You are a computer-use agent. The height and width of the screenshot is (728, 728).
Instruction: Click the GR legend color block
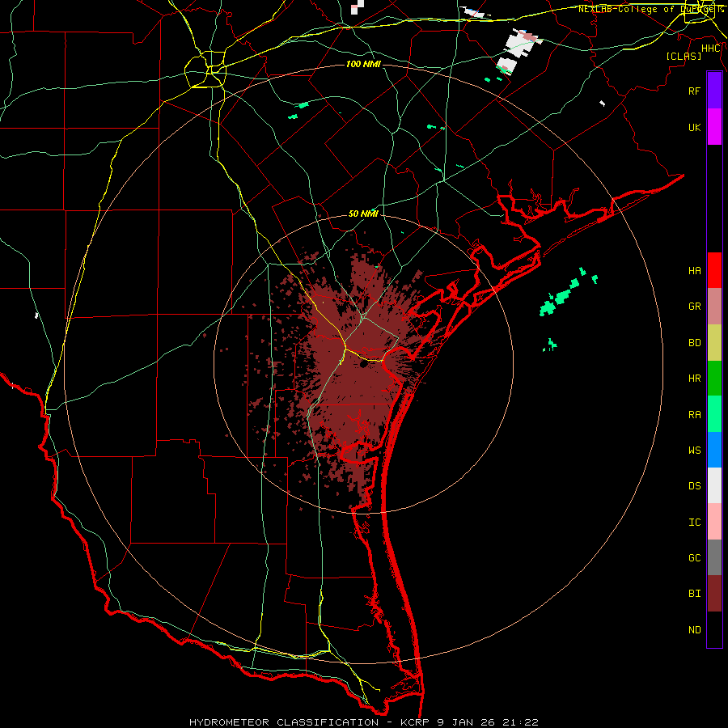[x=714, y=307]
